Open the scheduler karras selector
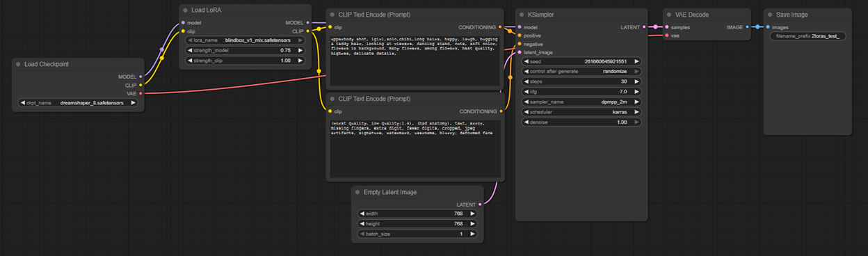The height and width of the screenshot is (256, 868). [x=581, y=111]
